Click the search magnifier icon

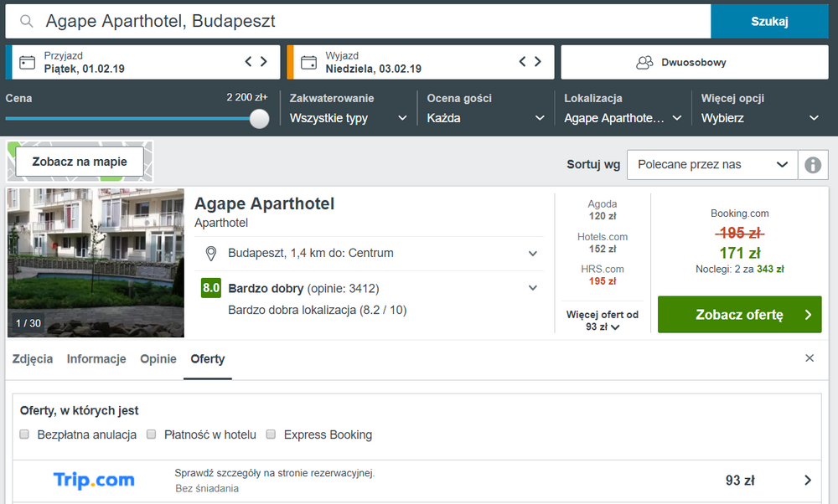26,22
